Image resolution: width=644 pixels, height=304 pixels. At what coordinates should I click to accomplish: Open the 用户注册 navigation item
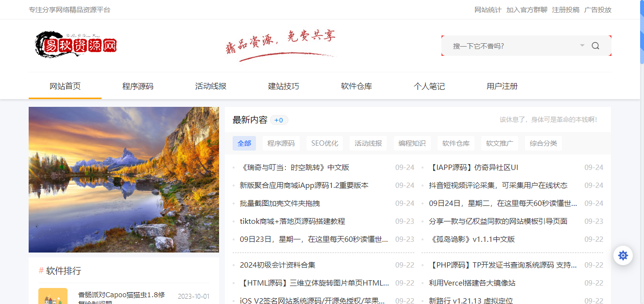click(502, 86)
